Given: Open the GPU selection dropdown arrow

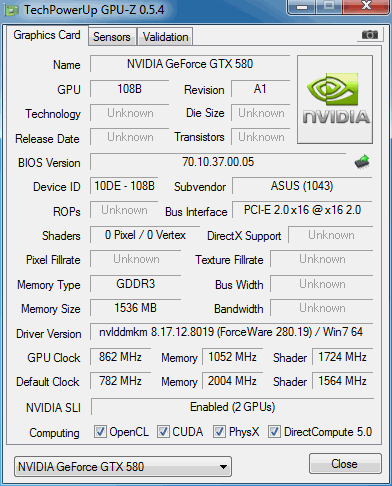Looking at the screenshot, I should (224, 467).
